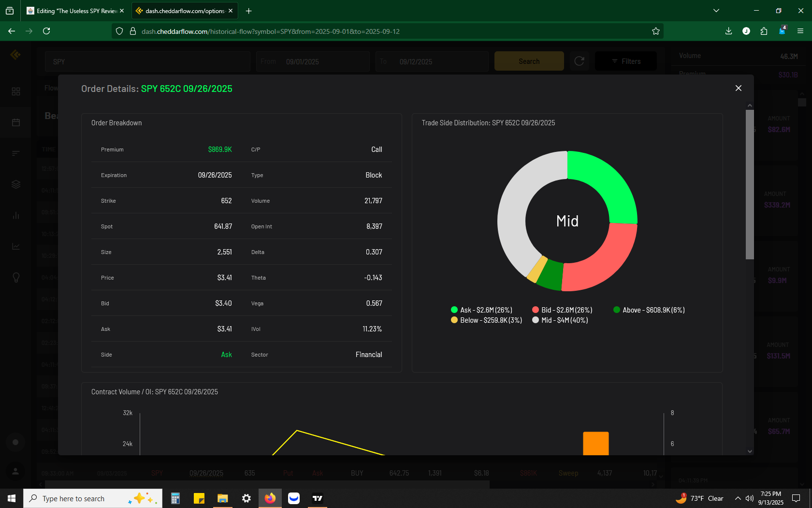
Task: Open the calendar icon in sidebar
Action: coord(16,122)
